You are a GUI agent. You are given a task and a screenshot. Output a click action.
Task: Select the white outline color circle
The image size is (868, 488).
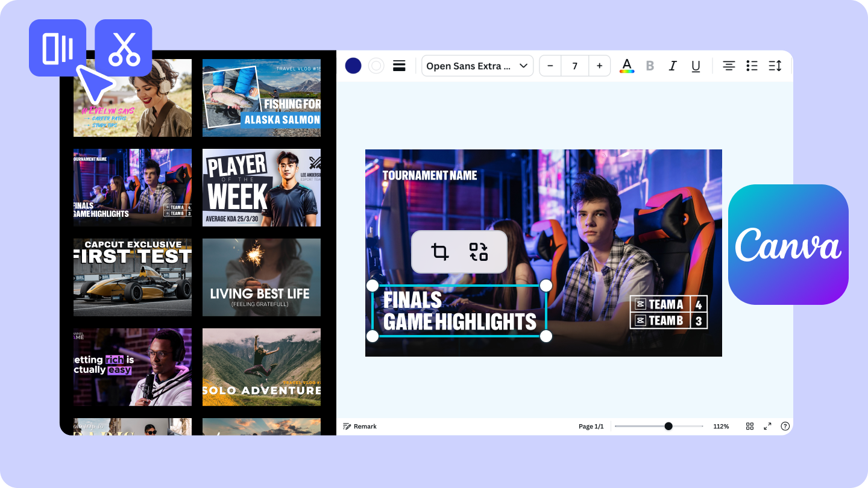(376, 66)
